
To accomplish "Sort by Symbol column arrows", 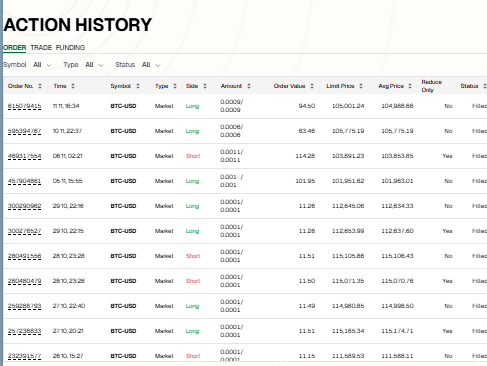I will [138, 86].
